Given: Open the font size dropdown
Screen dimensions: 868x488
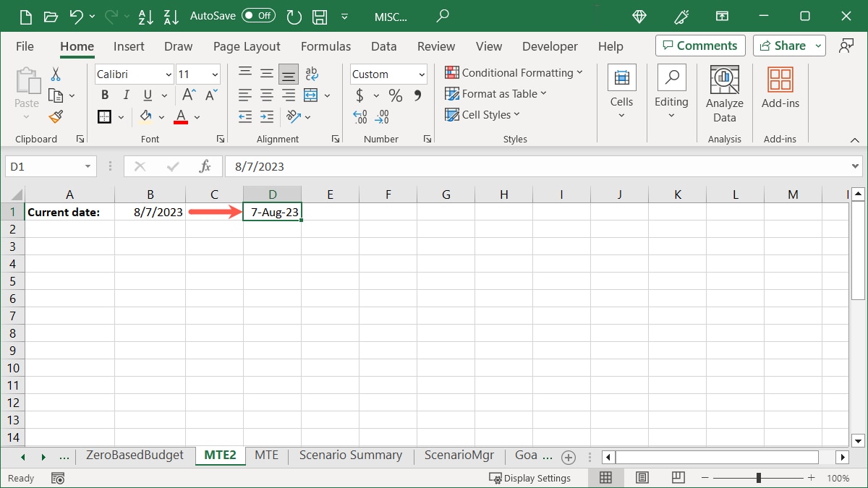Looking at the screenshot, I should click(214, 74).
